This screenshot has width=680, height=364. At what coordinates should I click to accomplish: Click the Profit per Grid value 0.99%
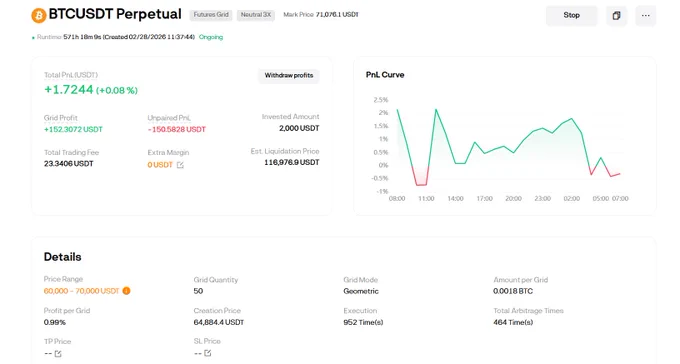[x=55, y=322]
